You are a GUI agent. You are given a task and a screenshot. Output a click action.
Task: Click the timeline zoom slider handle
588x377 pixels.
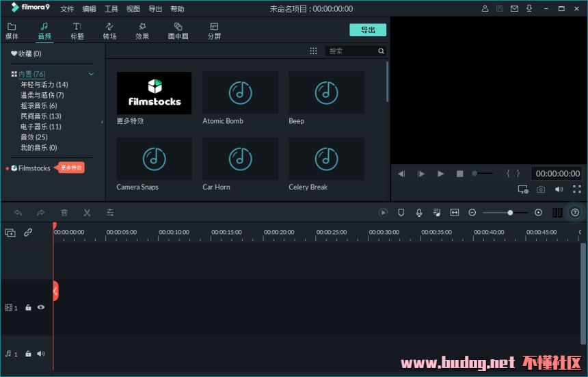pyautogui.click(x=510, y=213)
